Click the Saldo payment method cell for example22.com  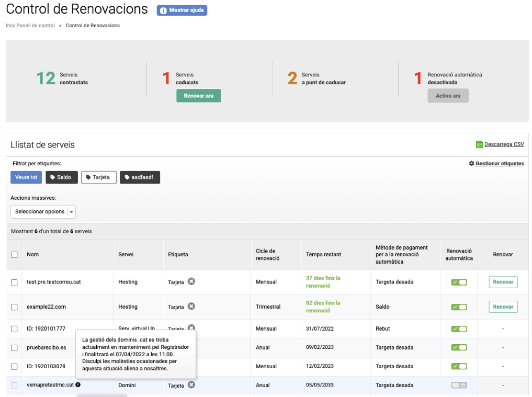pyautogui.click(x=382, y=307)
